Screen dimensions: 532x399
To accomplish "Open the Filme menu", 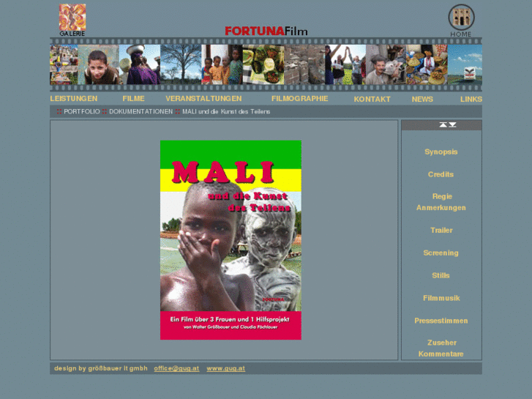I will (133, 99).
